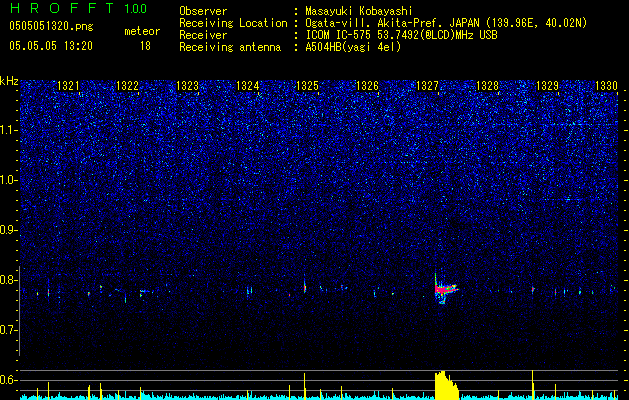Viewport: 629px width, 400px height.
Task: Click the 1323 time marker
Action: coord(187,85)
